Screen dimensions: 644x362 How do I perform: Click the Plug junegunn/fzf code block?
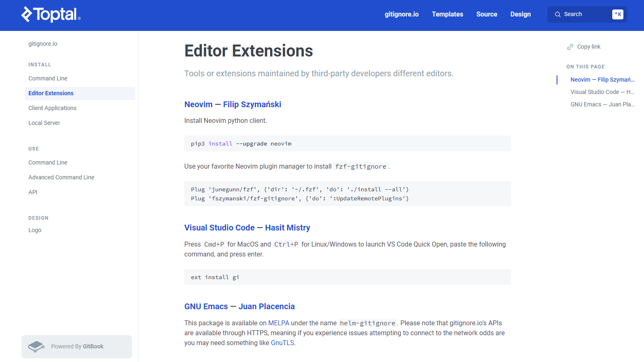348,194
